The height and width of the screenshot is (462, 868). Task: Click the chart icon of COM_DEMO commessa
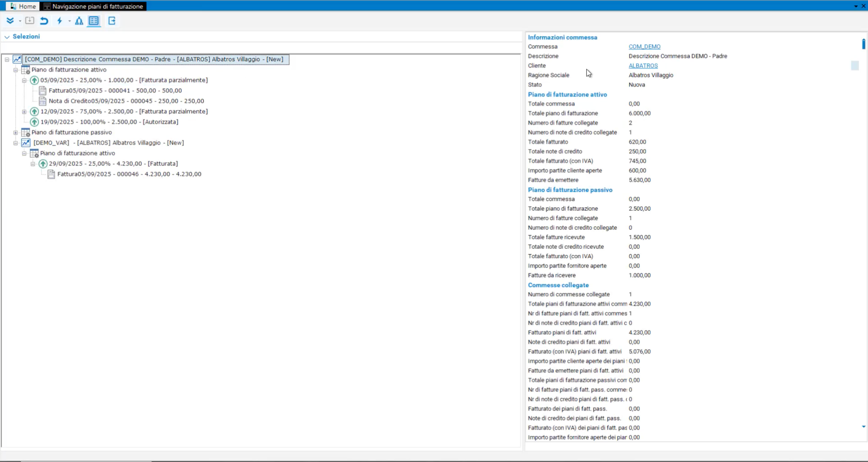(17, 59)
